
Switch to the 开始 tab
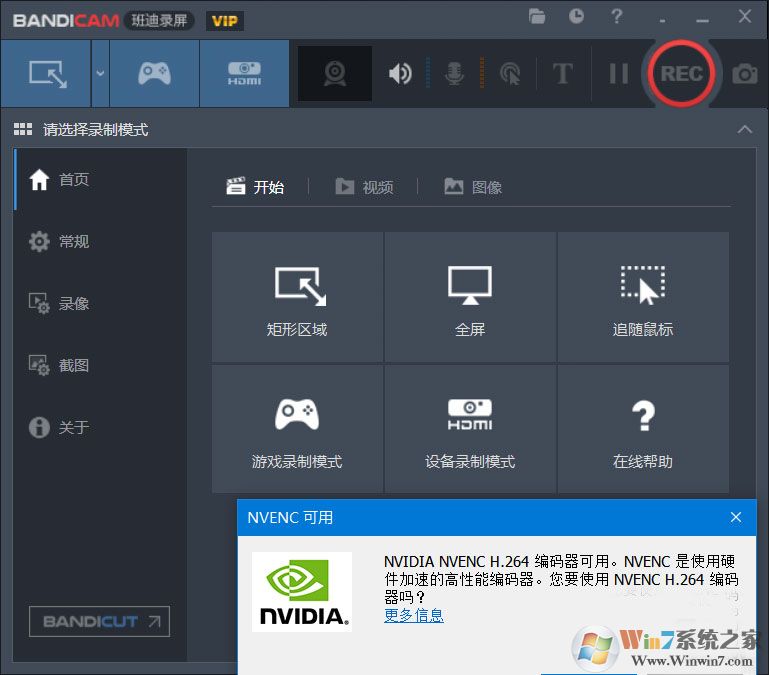pyautogui.click(x=256, y=187)
